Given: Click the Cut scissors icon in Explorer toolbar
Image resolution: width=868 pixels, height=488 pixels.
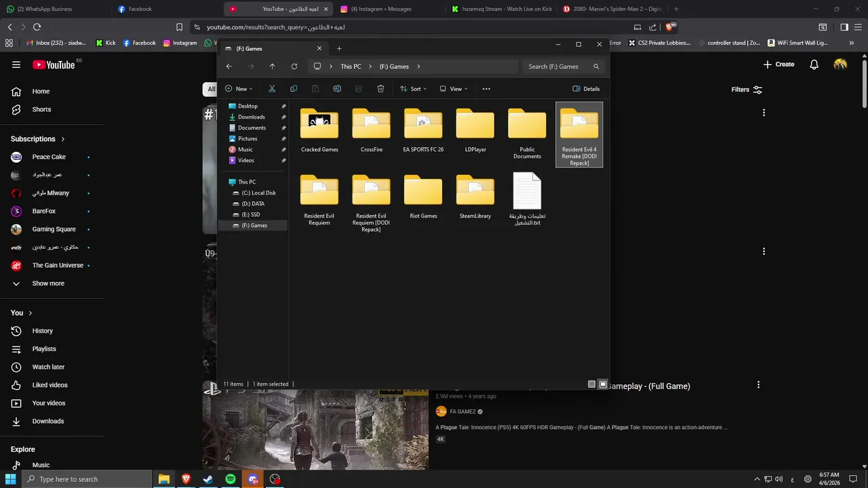Looking at the screenshot, I should 272,89.
